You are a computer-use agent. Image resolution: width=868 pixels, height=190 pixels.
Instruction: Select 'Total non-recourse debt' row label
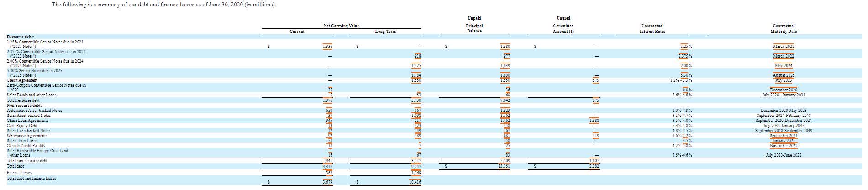tap(27, 161)
